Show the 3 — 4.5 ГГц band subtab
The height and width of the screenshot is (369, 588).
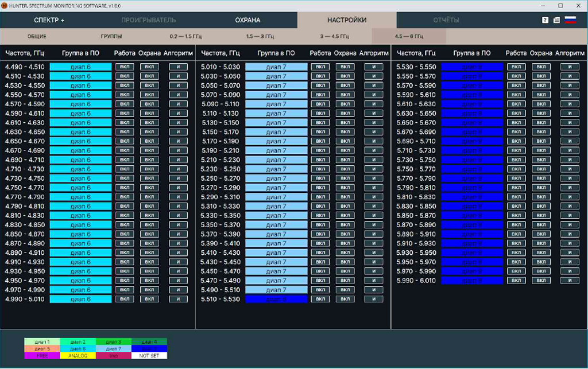(335, 36)
